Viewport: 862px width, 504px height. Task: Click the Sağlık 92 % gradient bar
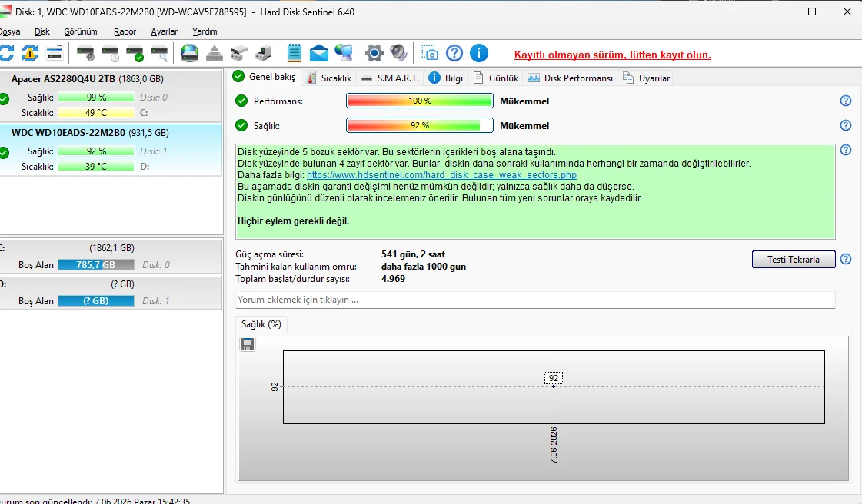[x=419, y=126]
